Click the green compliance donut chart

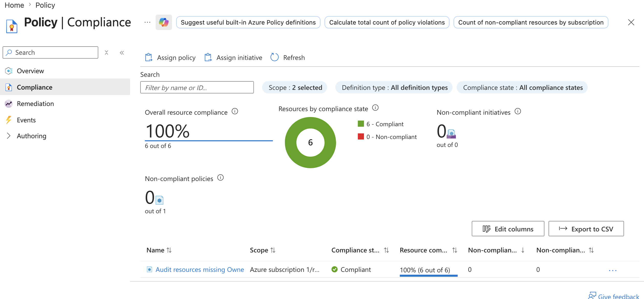[310, 143]
